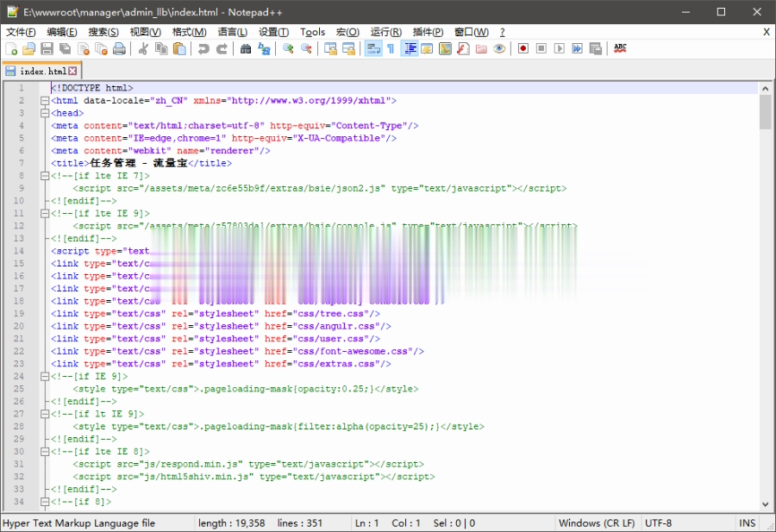Click the vertical scrollbar up arrow
This screenshot has height=532, width=776.
coord(765,89)
